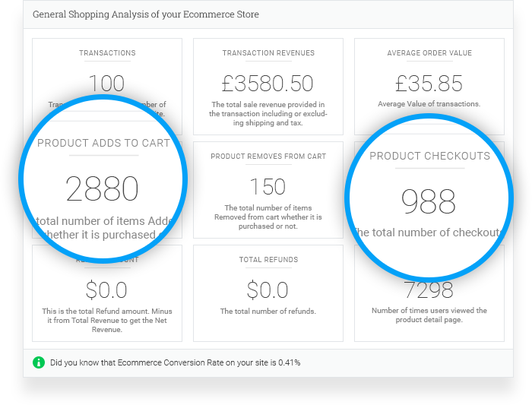Click the refund amount description text
Image resolution: width=532 pixels, height=405 pixels.
point(107,320)
